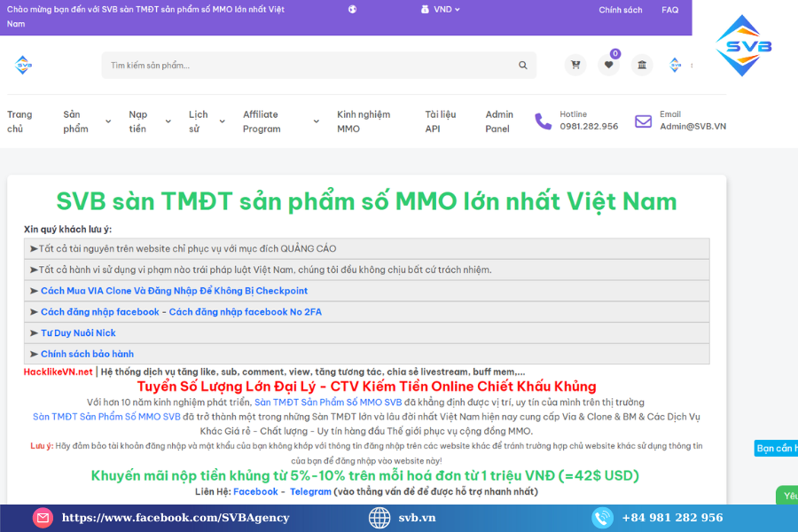
Task: Click the QUẢNG CÁO notice row
Action: tap(366, 248)
